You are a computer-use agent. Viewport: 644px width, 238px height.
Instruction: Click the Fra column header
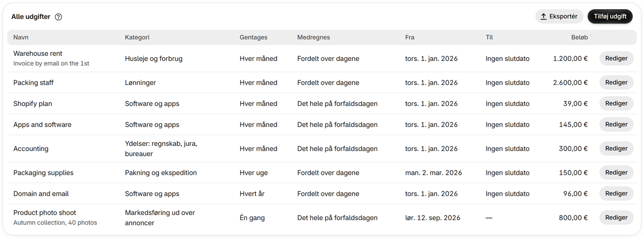tap(410, 37)
